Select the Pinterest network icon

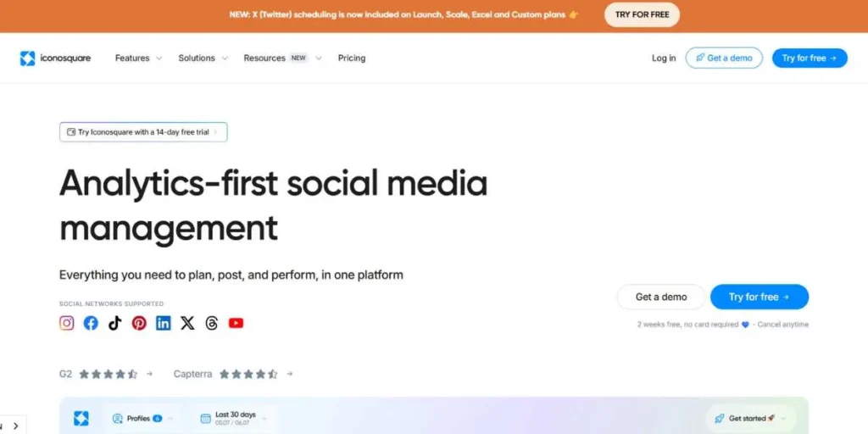pos(139,323)
